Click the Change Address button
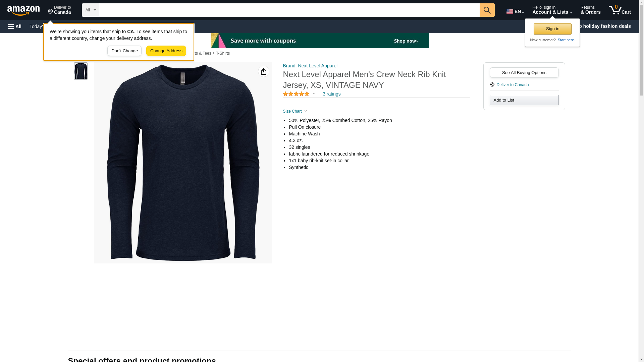 (166, 51)
